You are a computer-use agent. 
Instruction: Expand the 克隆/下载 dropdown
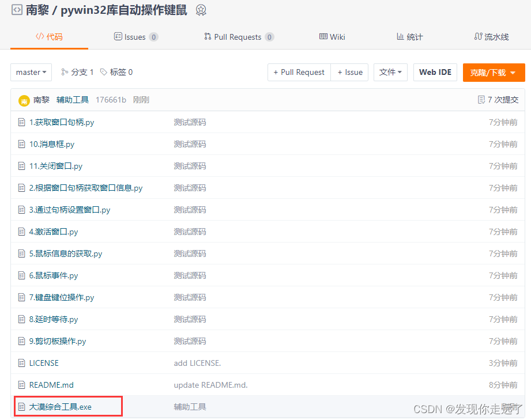tap(494, 73)
